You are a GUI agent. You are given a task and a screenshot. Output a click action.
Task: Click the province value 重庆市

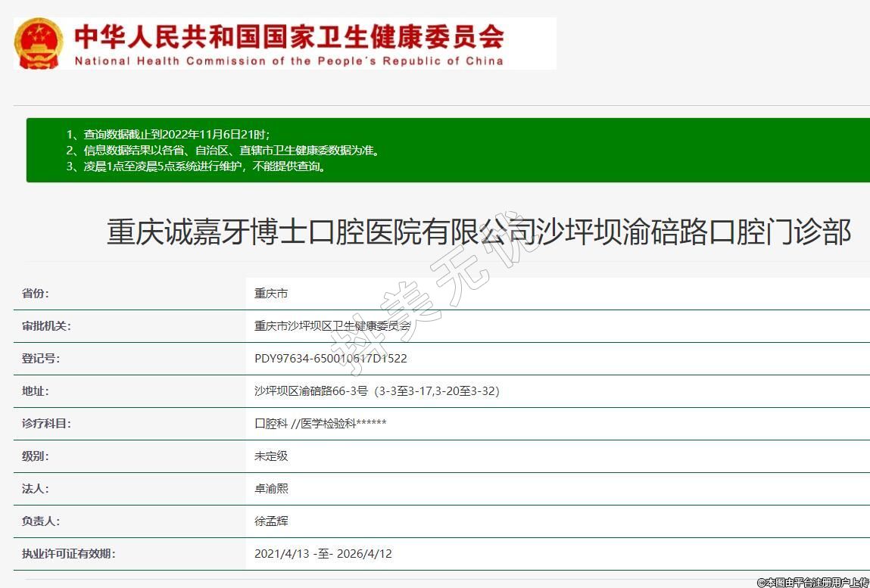(271, 294)
